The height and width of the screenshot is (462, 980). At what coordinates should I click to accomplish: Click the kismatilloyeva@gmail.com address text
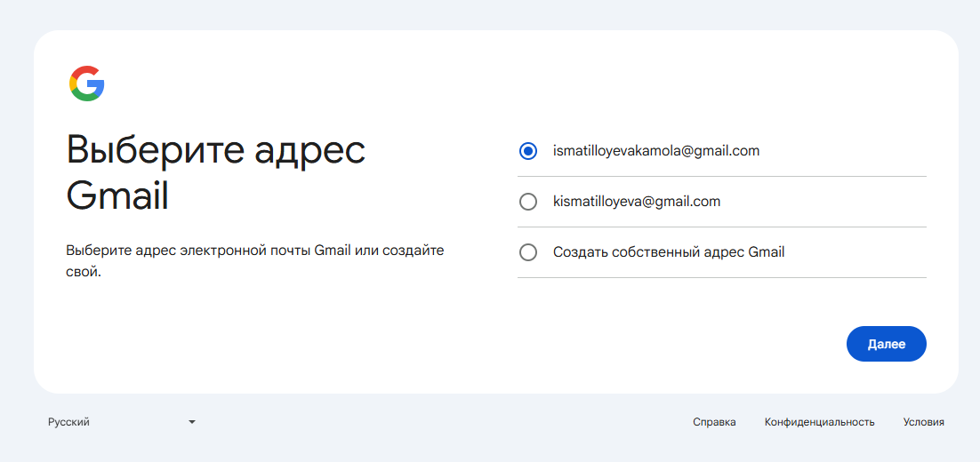[637, 202]
